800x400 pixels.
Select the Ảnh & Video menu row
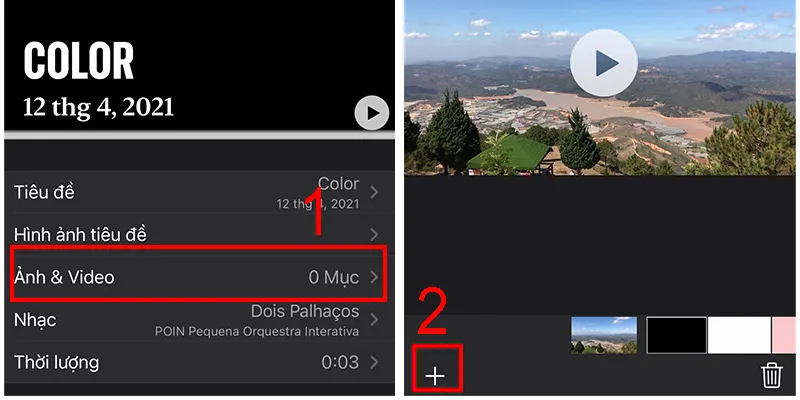coord(199,277)
